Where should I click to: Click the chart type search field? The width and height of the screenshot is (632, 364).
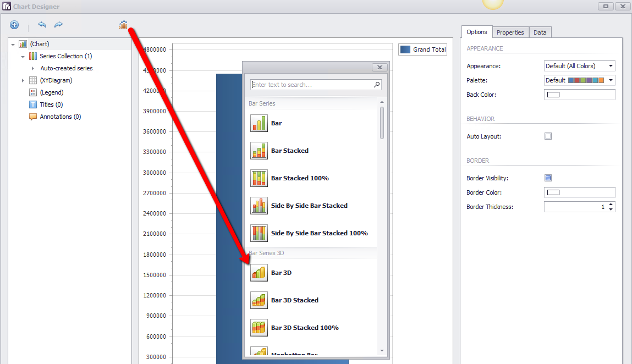pyautogui.click(x=316, y=85)
